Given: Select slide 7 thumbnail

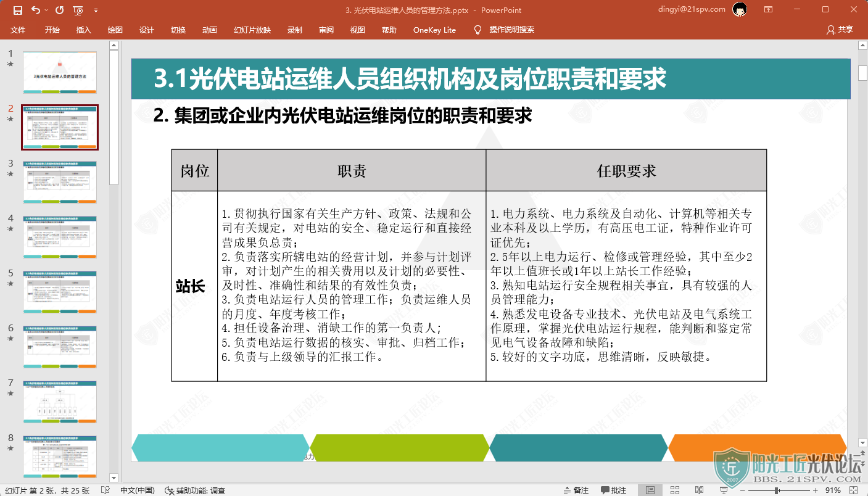Looking at the screenshot, I should 60,402.
